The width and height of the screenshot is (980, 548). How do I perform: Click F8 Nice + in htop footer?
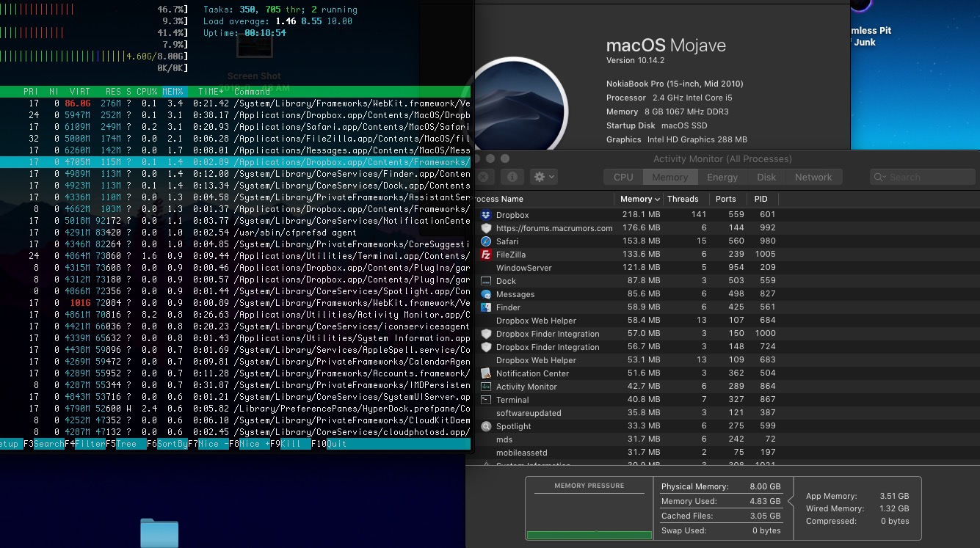[x=250, y=444]
